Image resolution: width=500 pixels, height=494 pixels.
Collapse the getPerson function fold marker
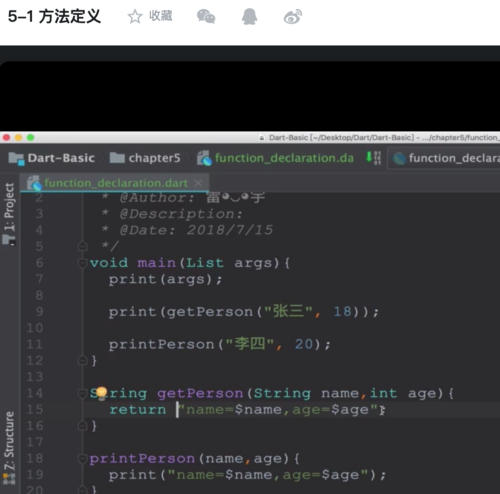[x=82, y=393]
